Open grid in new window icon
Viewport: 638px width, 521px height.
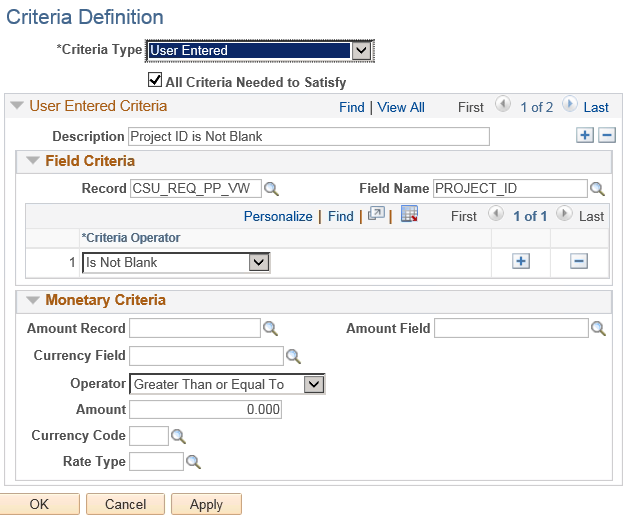point(376,214)
